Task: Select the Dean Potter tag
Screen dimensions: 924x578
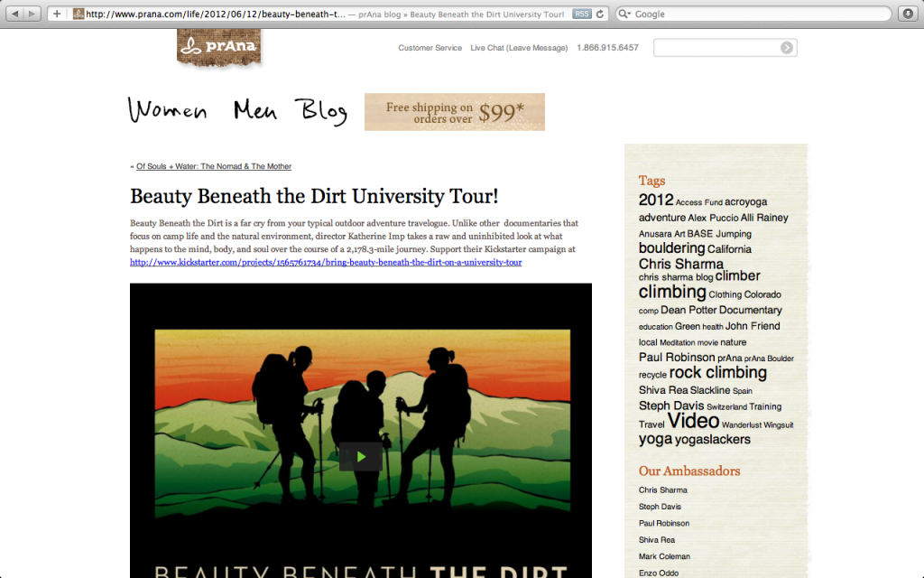Action: [x=688, y=311]
